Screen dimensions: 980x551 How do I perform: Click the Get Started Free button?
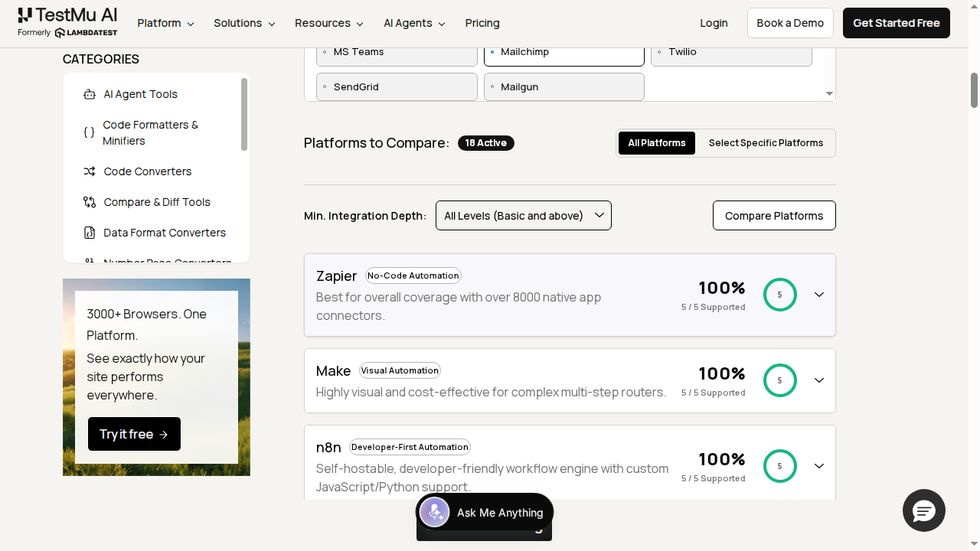pos(897,23)
